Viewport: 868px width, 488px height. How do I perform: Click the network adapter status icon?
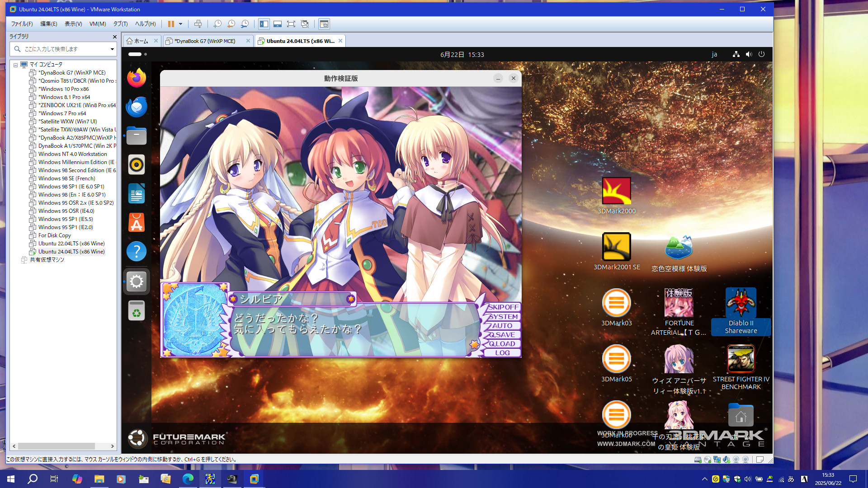click(x=717, y=460)
